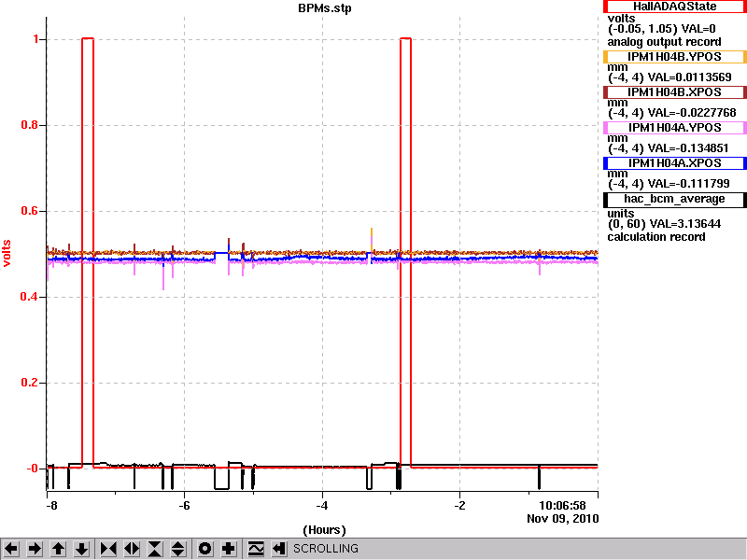This screenshot has width=747, height=560.
Task: Click the y-axis tick label 0.8
Action: [30, 125]
